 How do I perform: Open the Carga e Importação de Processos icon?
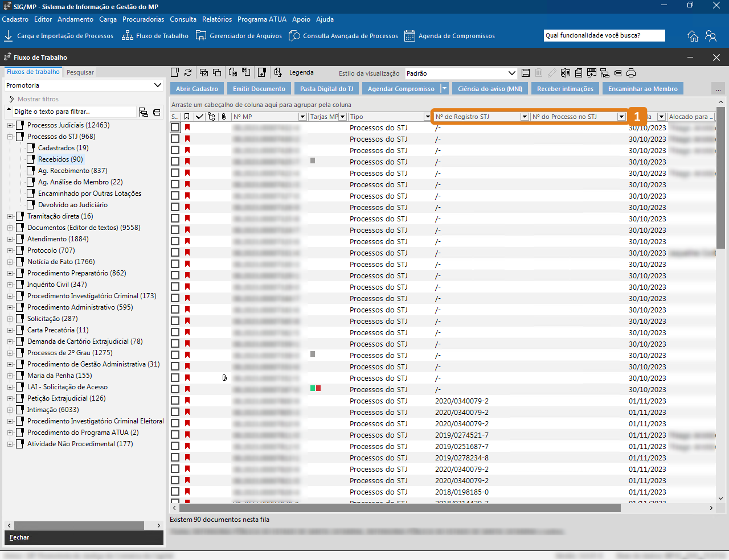[x=9, y=36]
